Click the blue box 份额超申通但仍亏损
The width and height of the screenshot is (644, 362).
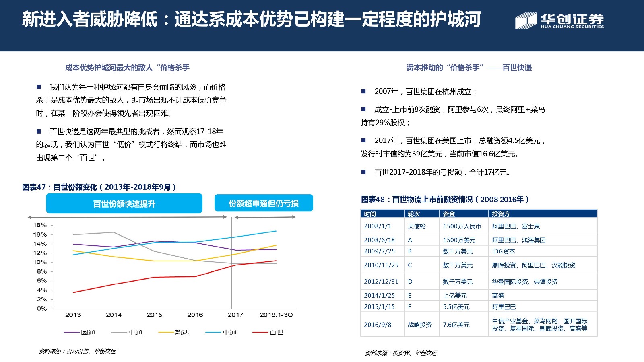point(264,203)
